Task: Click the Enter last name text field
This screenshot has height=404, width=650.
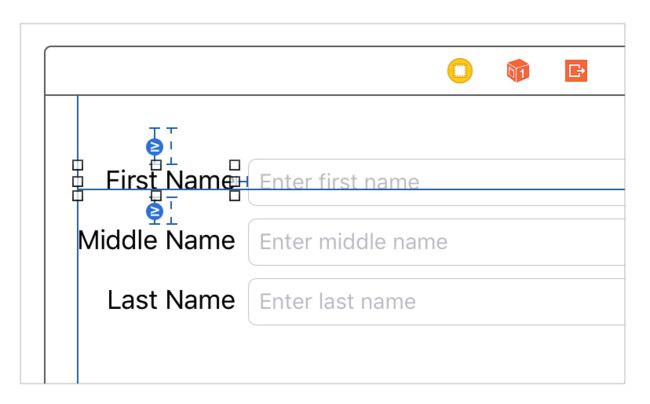Action: tap(437, 302)
